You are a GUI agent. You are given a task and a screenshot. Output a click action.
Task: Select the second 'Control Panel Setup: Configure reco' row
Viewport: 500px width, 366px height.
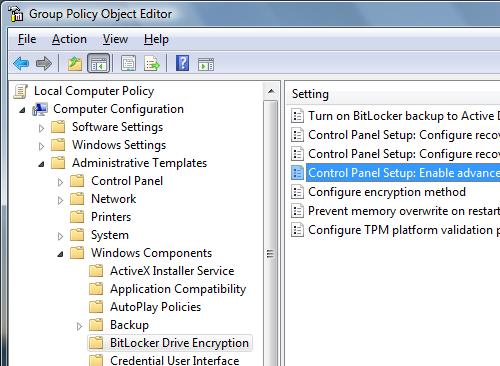tap(403, 154)
